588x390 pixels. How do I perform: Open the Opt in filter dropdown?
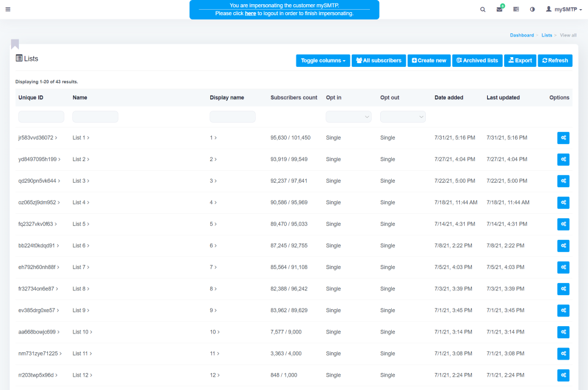(x=348, y=116)
